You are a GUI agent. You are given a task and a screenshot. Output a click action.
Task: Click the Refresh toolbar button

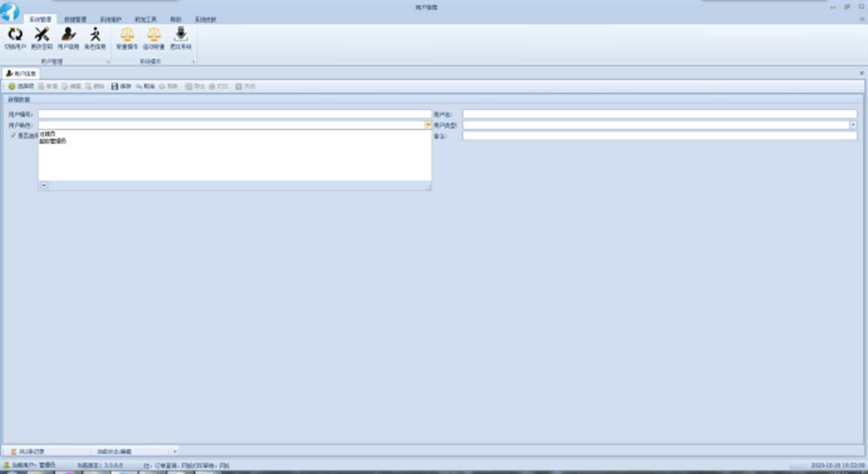[x=168, y=87]
